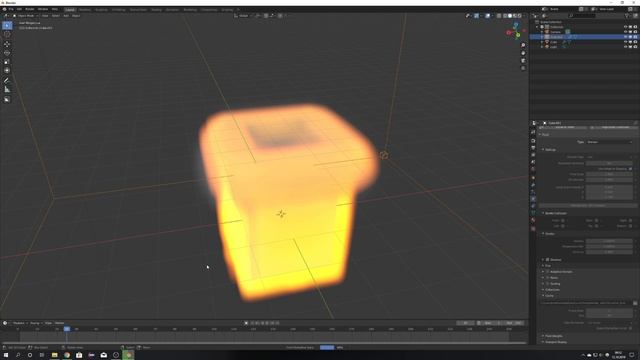The width and height of the screenshot is (640, 360).
Task: Open the Global transform orientation dropdown
Action: [243, 16]
